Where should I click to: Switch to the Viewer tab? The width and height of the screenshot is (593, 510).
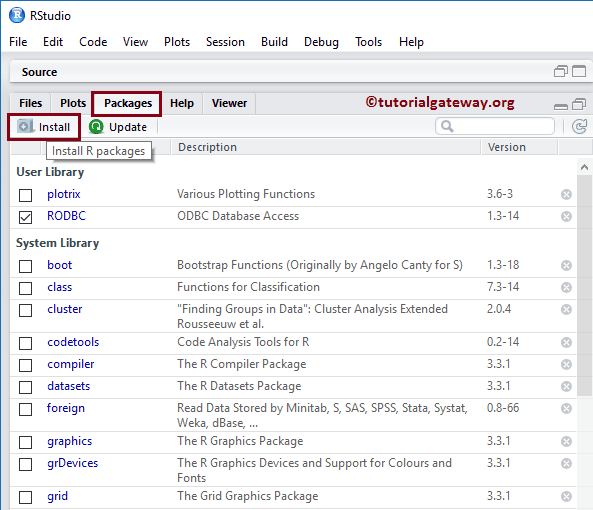(229, 103)
